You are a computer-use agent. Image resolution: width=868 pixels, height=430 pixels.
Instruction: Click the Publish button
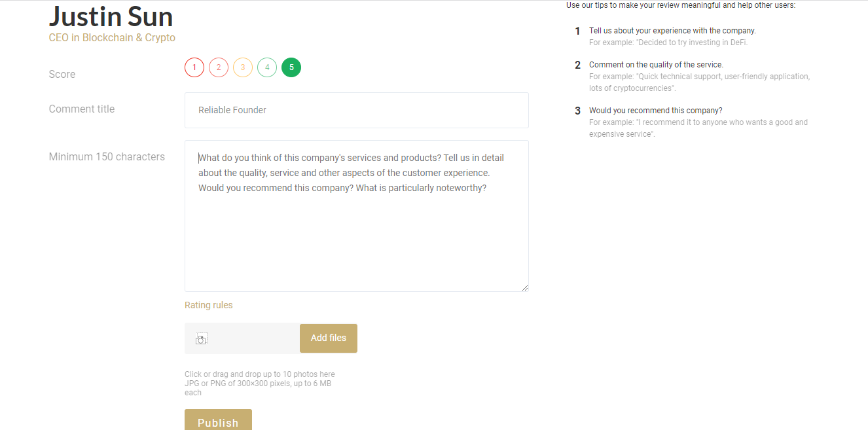pyautogui.click(x=218, y=422)
